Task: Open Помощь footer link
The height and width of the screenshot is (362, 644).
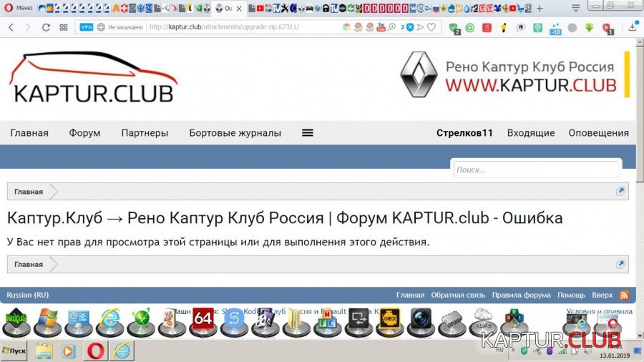Action: tap(571, 295)
